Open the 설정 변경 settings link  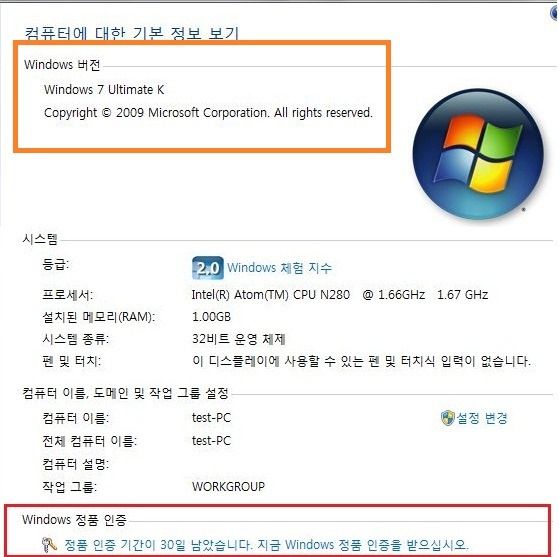482,418
